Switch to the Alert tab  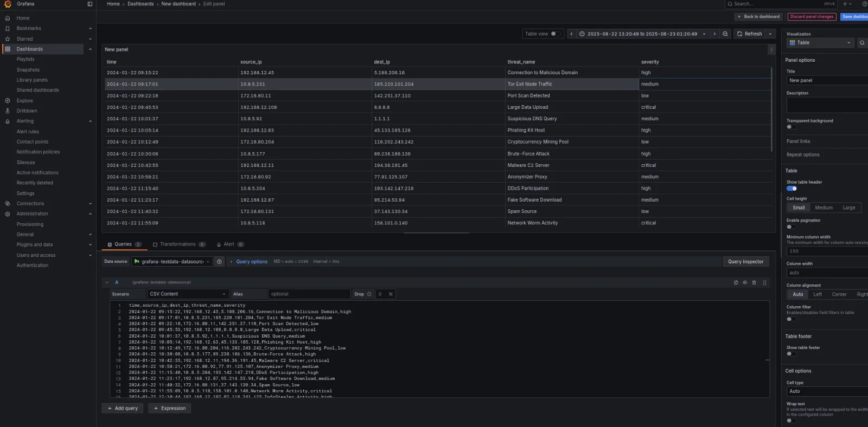click(230, 244)
